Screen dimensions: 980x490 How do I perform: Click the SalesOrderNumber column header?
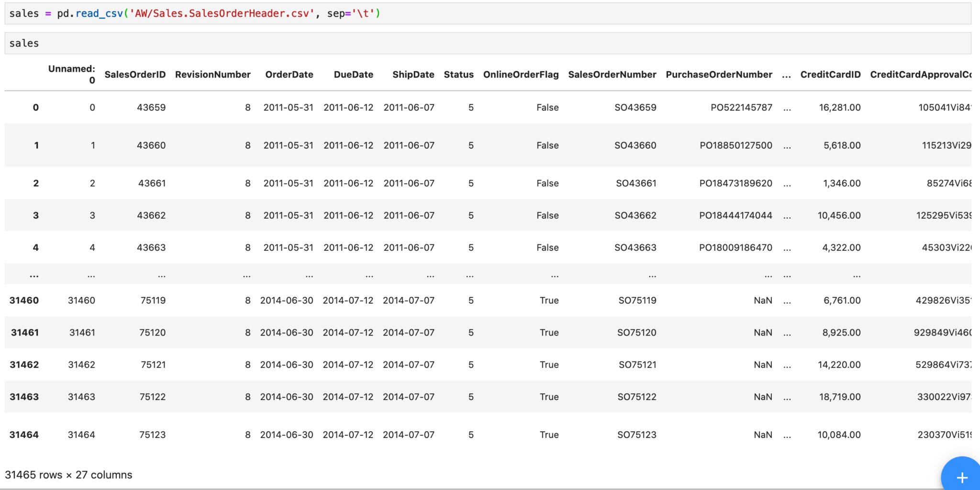(612, 75)
